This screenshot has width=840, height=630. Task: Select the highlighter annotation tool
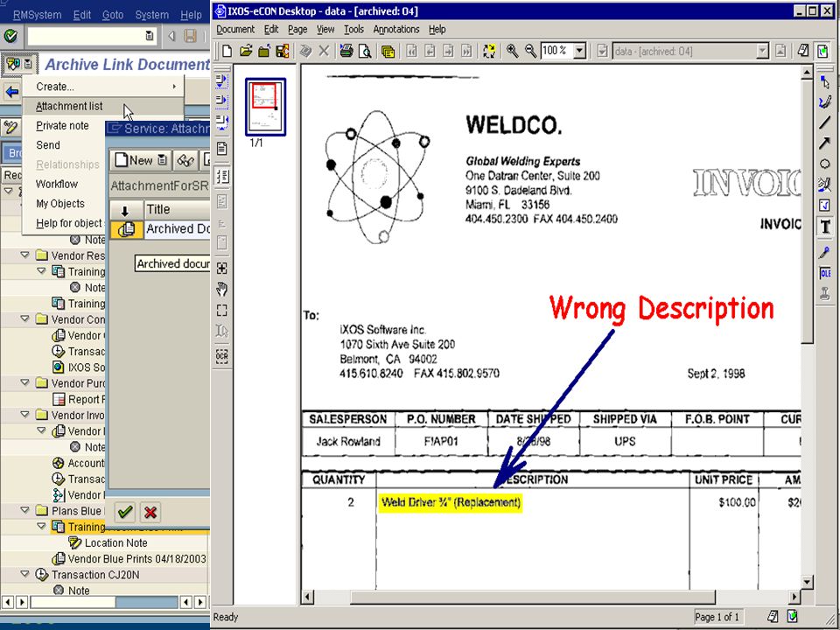point(825,185)
